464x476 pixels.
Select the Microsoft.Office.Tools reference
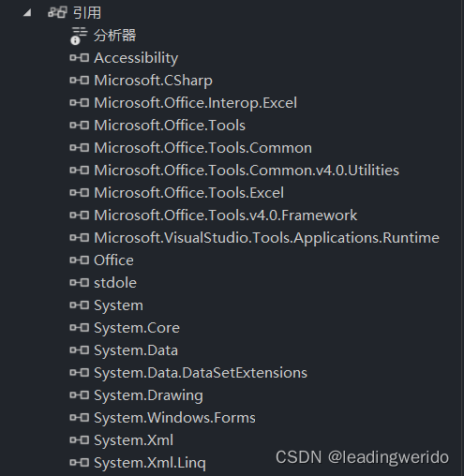point(170,126)
